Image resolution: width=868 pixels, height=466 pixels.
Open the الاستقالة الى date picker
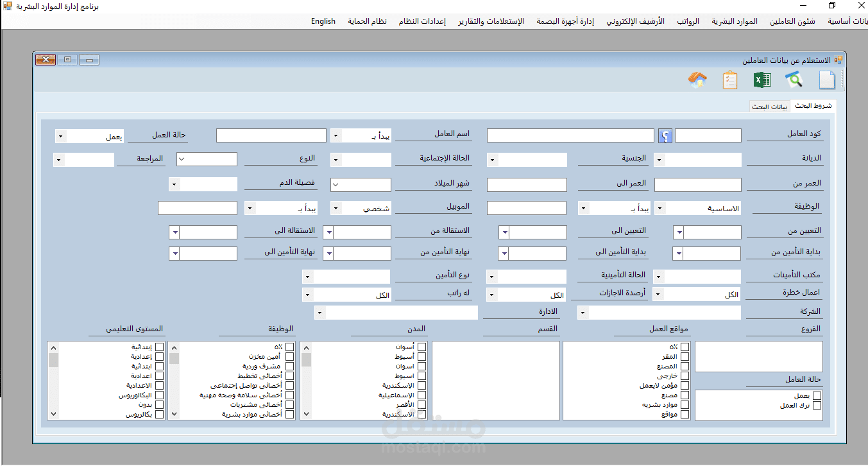click(x=174, y=232)
